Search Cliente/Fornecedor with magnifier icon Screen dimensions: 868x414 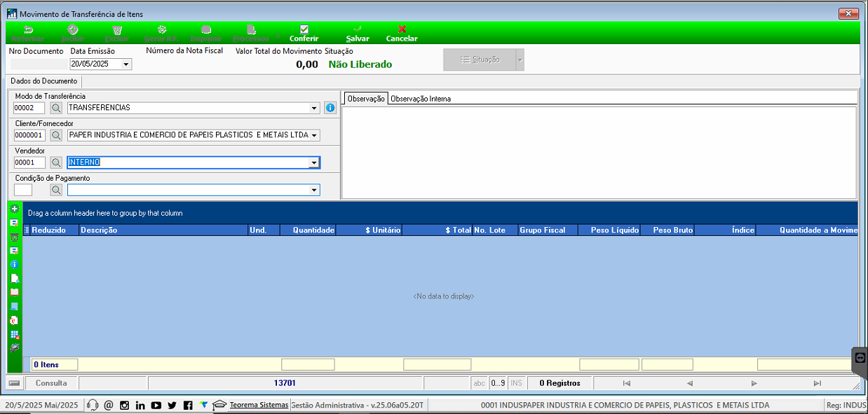pyautogui.click(x=56, y=135)
